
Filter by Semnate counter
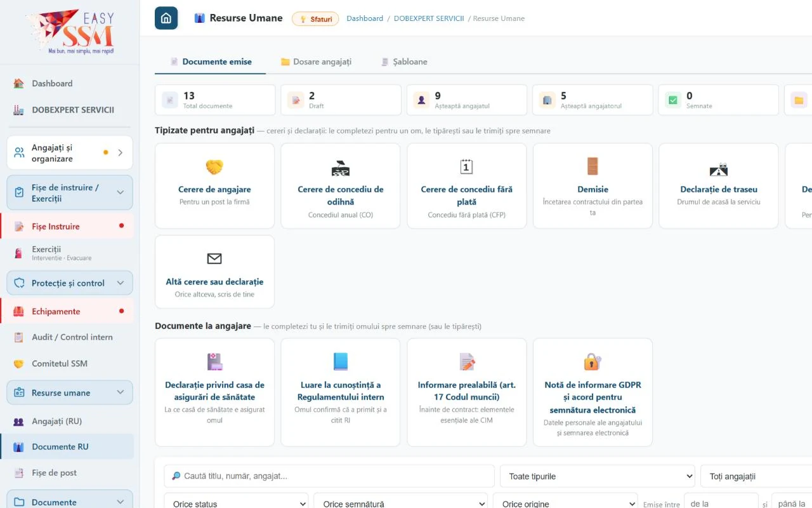719,100
